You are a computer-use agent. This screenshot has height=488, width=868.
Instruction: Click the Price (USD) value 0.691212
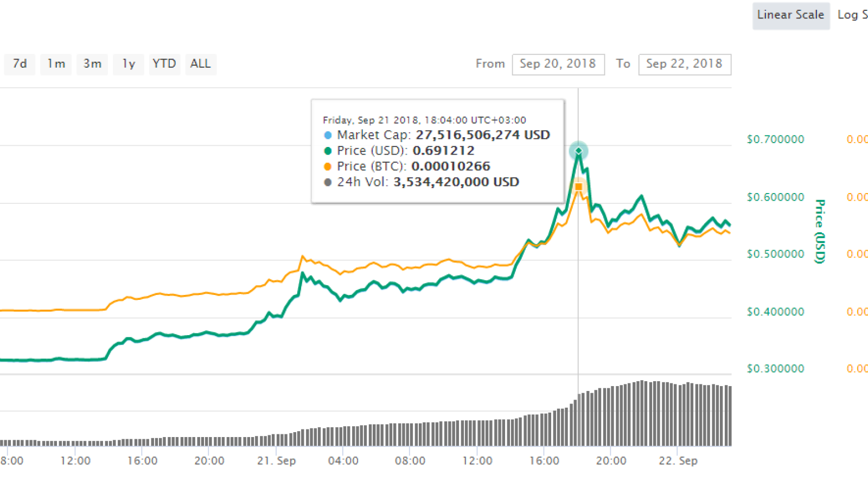(444, 151)
